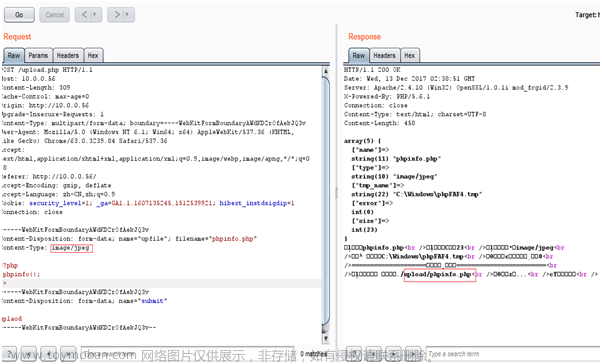Click the 'Accept-Language: zh-CN' line
Screen dimensions: 602x364
click(x=58, y=194)
